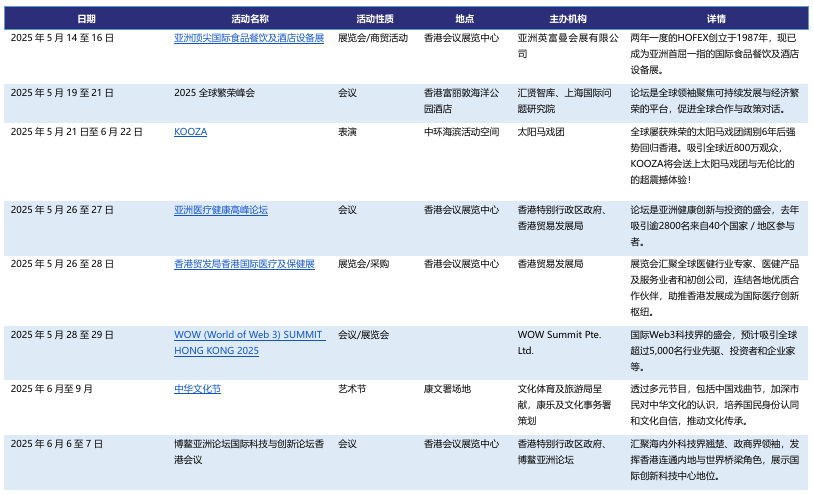Viewport: 813px width, 494px height.
Task: Click details about 论坛是全球领袖聚焦可持续发展
Action: point(714,101)
